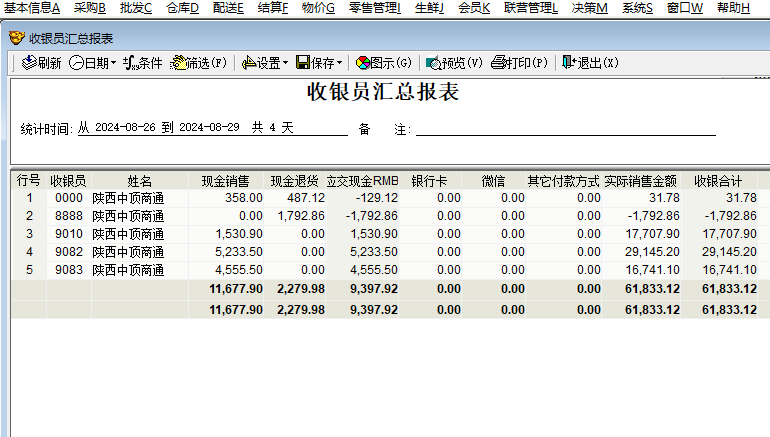Open the 会员K menu

[474, 8]
